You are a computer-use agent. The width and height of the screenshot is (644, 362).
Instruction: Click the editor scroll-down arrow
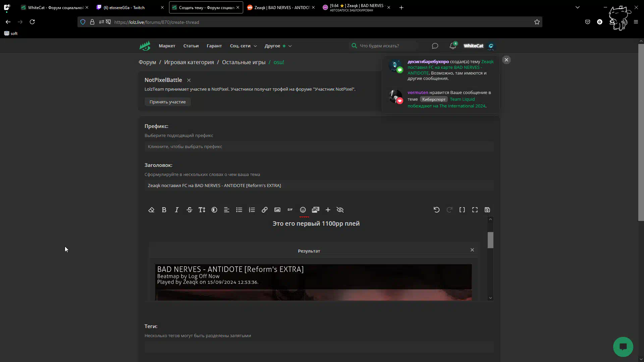point(490,298)
